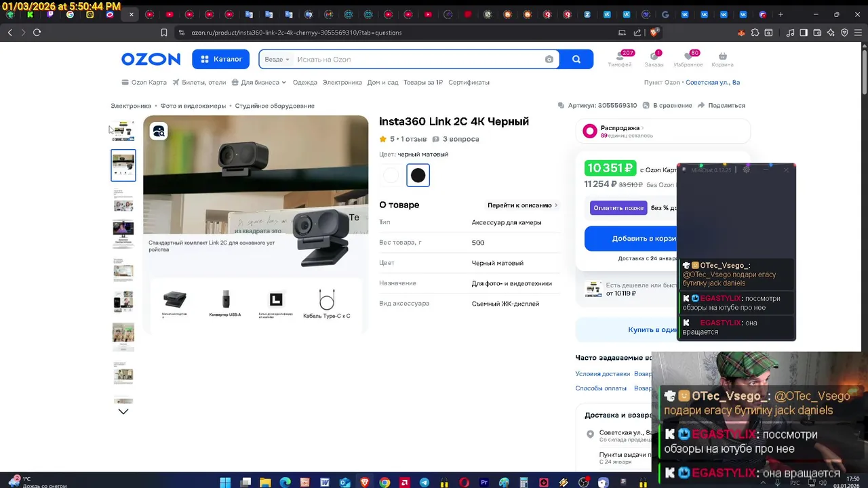Open the 3 вопроса questions link

[456, 139]
